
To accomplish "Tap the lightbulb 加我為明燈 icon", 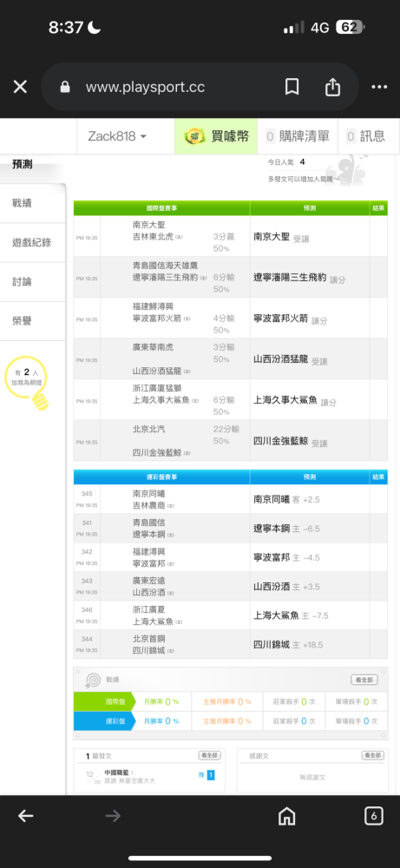I will 27,383.
